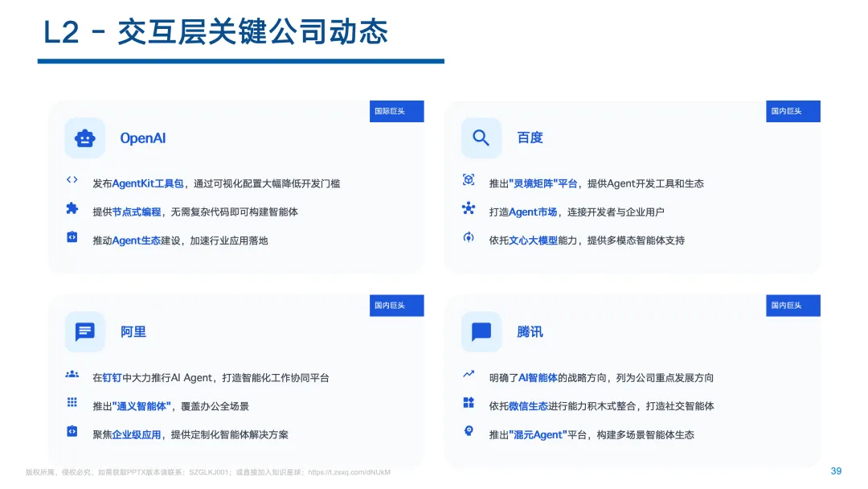This screenshot has height=489, width=868.
Task: Click the copyright notice 版权所有，侵权必究
Action: click(x=59, y=472)
